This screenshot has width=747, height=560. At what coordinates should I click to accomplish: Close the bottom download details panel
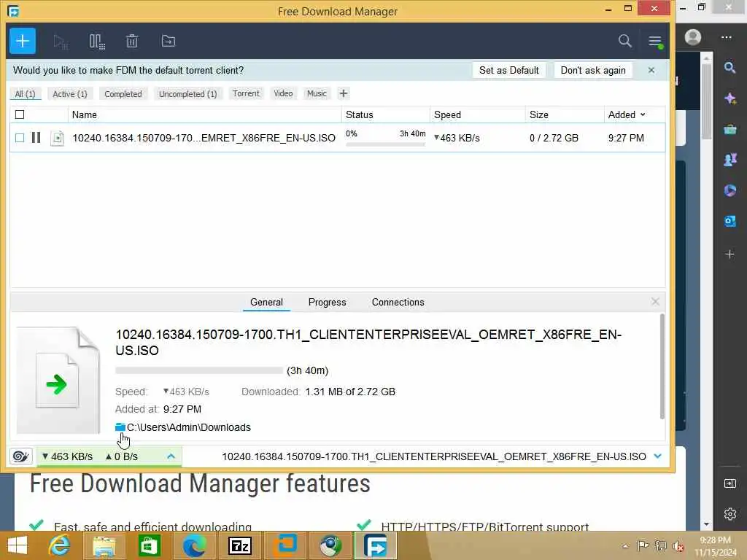[x=655, y=301]
